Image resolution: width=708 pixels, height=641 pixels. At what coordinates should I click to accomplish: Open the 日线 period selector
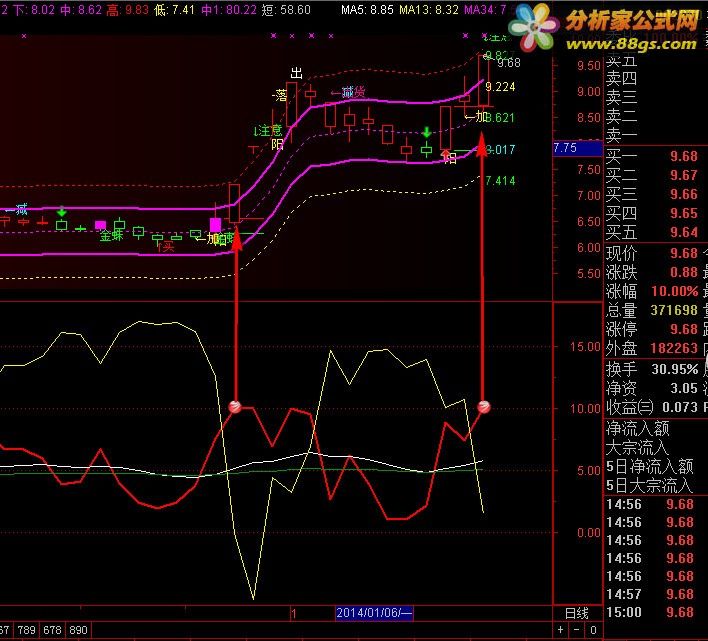click(x=577, y=613)
